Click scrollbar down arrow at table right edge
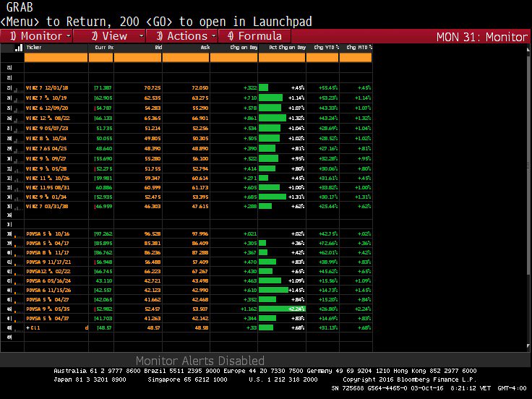 point(528,346)
